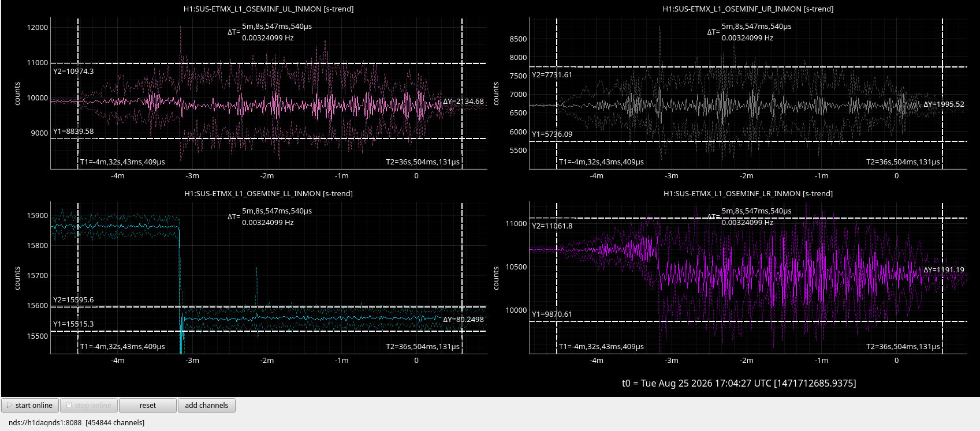This screenshot has height=431, width=980.
Task: Click the T2 cursor label in LR plot
Action: (903, 346)
